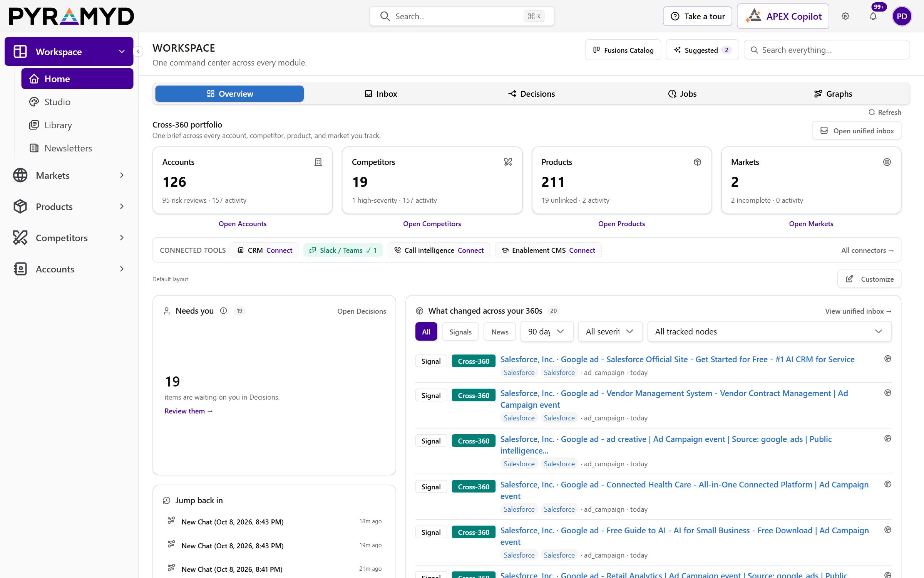The height and width of the screenshot is (578, 924).
Task: Focus the top Search bar
Action: tap(462, 16)
